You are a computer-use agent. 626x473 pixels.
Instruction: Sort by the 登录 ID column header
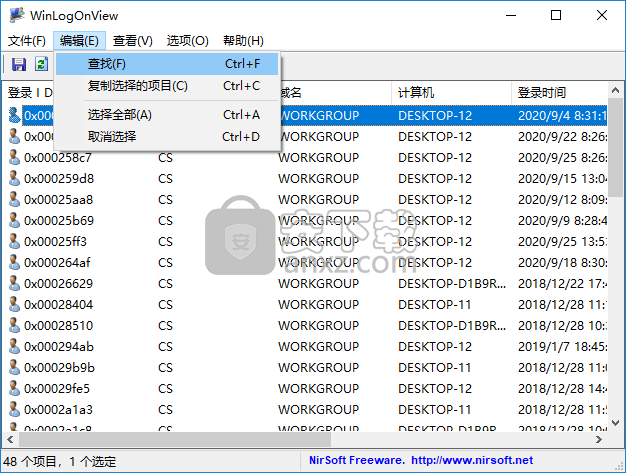point(30,93)
